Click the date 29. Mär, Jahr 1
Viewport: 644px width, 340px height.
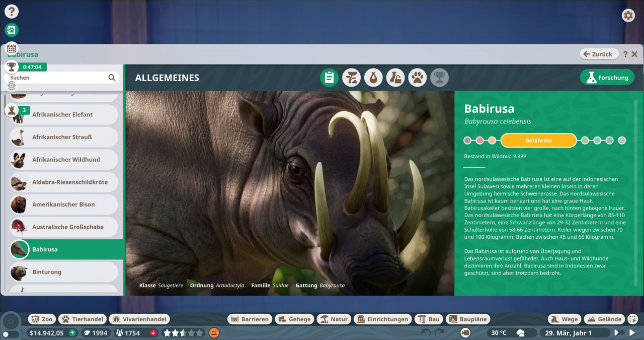(569, 333)
